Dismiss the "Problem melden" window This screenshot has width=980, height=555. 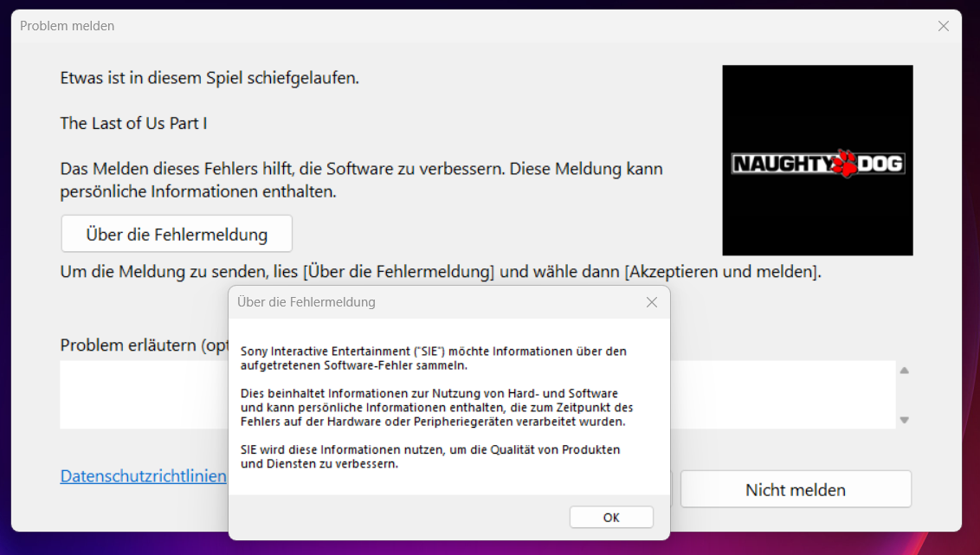coord(943,26)
